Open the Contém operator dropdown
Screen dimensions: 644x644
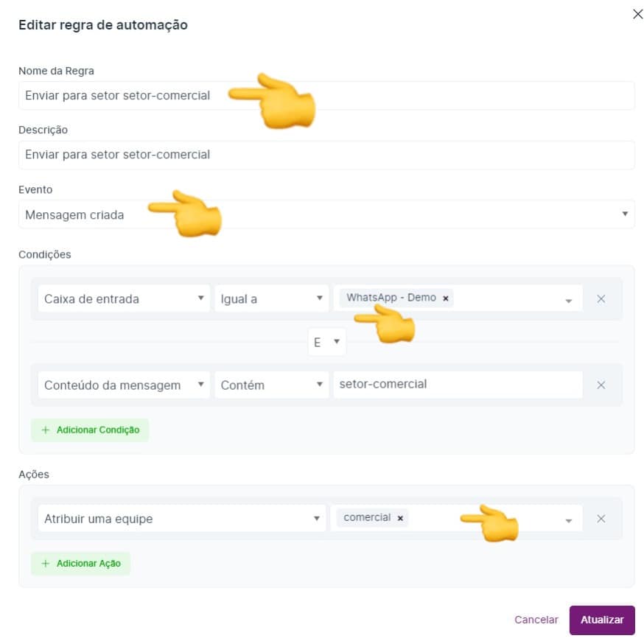[x=271, y=385]
